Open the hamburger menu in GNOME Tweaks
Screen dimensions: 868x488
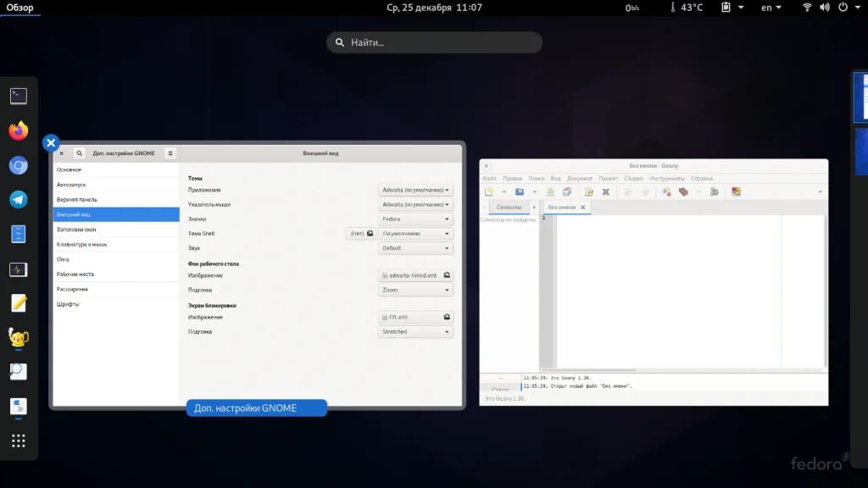tap(170, 153)
